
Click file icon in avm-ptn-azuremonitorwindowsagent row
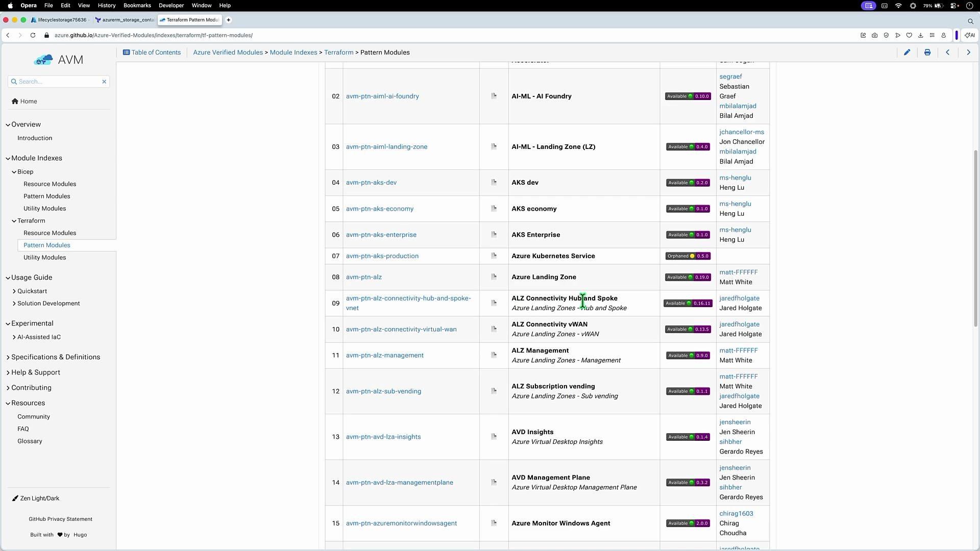494,523
